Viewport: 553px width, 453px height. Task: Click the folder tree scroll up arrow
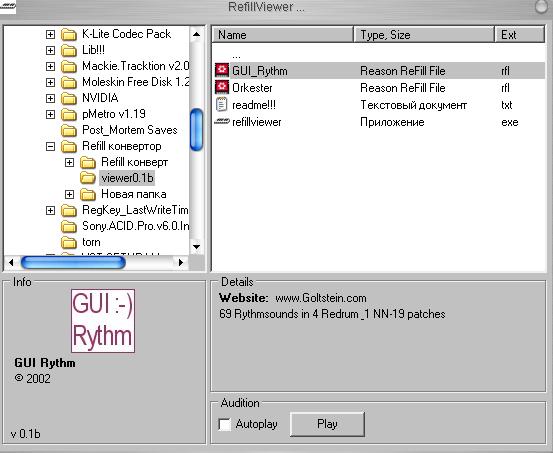pos(196,34)
